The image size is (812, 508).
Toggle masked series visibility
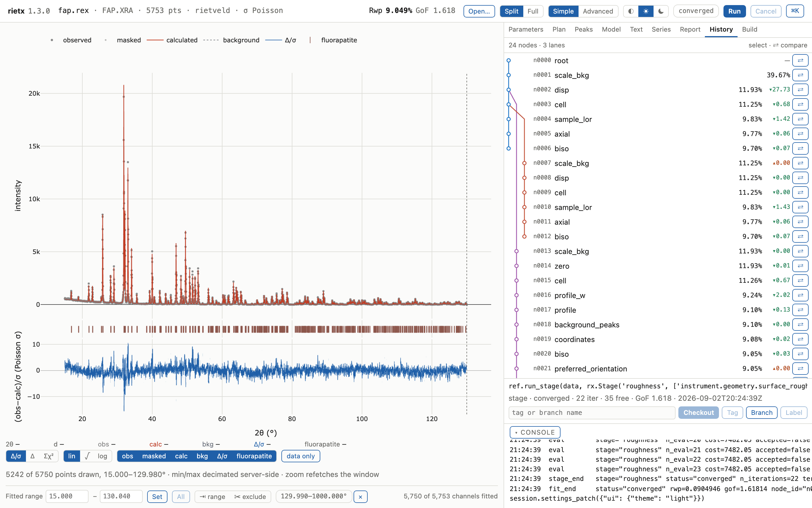click(x=154, y=456)
